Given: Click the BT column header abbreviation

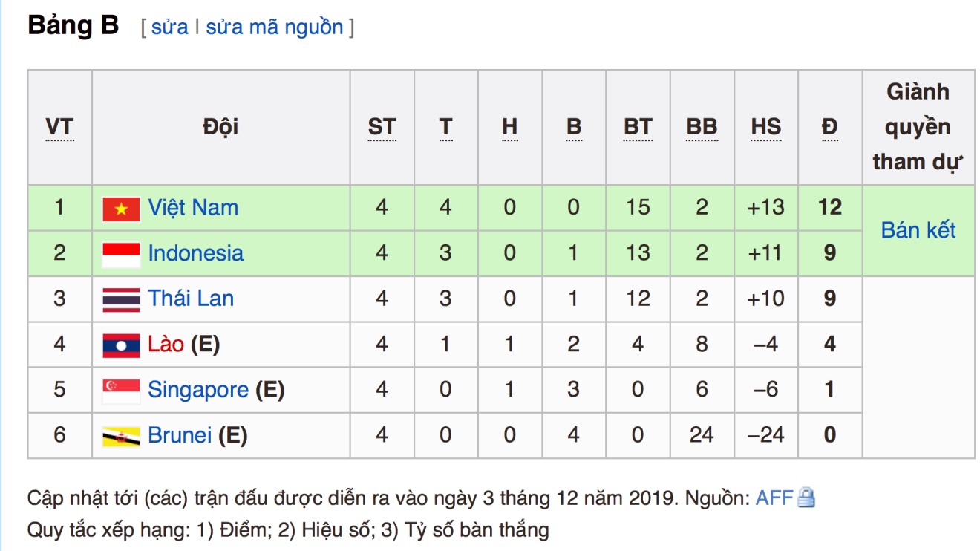Looking at the screenshot, I should coord(638,128).
